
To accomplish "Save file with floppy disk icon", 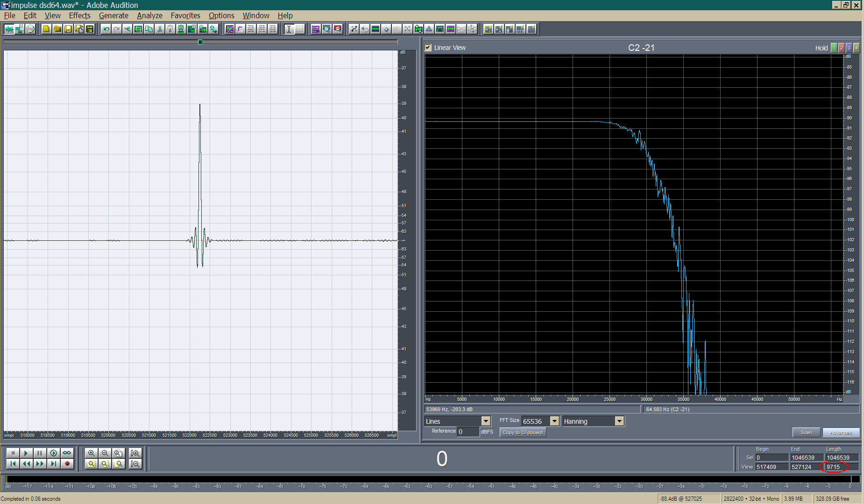I will tap(68, 29).
